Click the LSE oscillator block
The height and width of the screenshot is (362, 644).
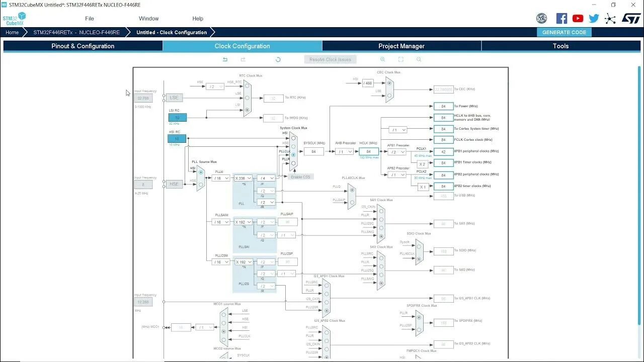(174, 98)
